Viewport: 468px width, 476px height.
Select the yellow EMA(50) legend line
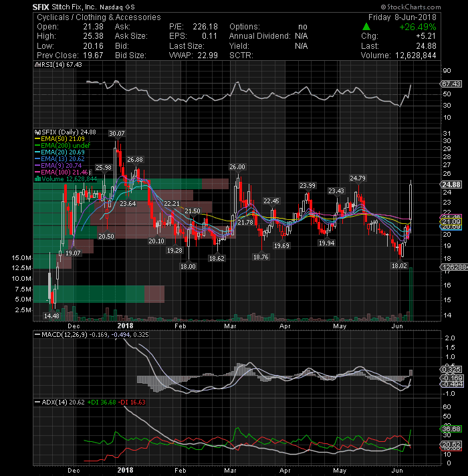37,139
